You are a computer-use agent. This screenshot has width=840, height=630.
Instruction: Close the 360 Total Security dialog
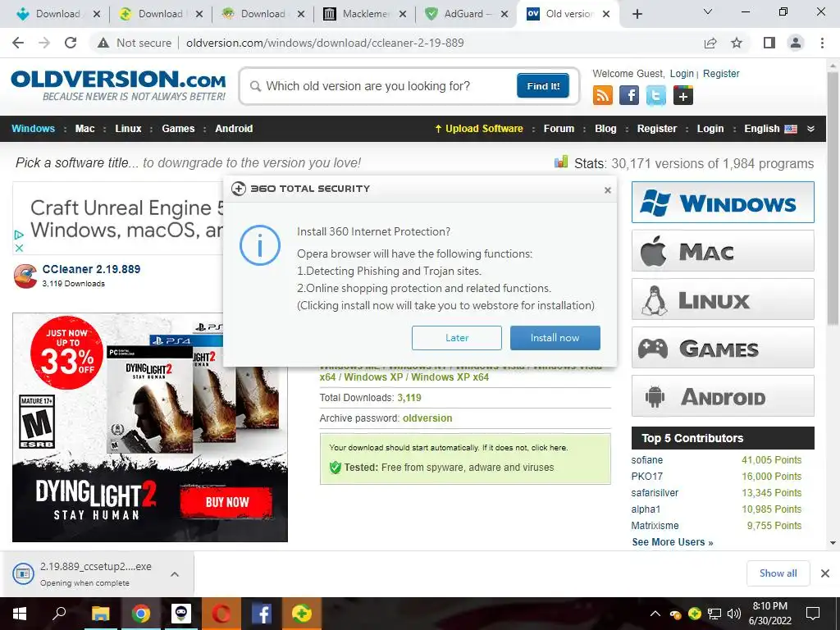[608, 190]
